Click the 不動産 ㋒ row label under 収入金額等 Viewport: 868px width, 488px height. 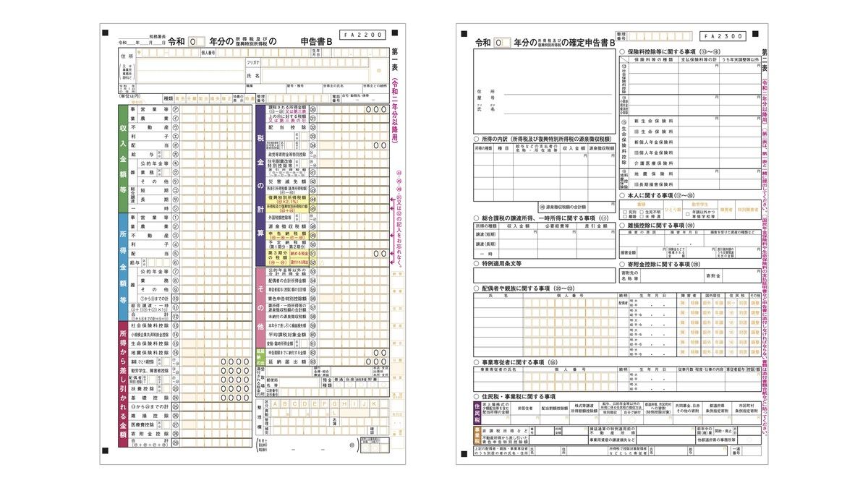pos(149,127)
